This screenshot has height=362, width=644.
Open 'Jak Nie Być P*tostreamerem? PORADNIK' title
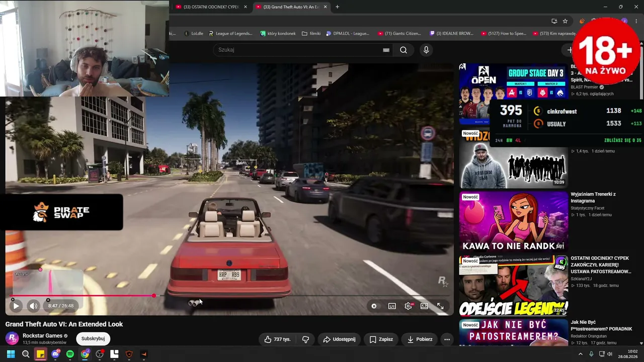(601, 325)
